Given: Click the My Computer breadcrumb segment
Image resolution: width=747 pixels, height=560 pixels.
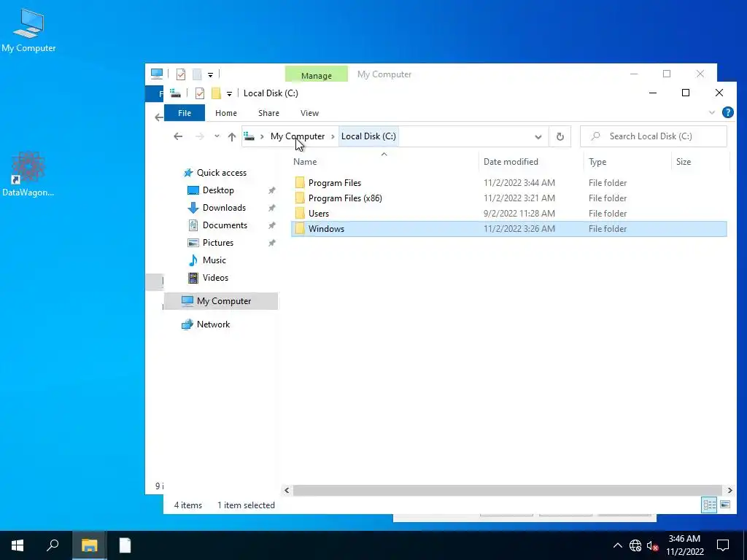Looking at the screenshot, I should click(x=298, y=136).
